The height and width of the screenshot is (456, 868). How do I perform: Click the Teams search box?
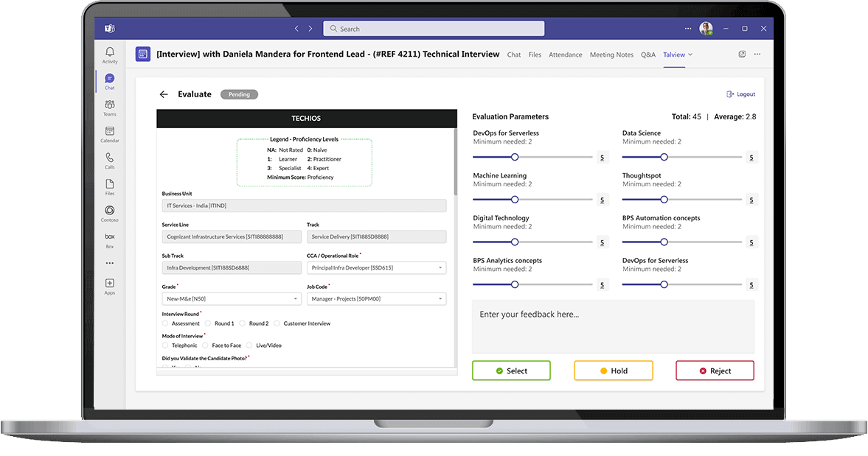pos(434,29)
